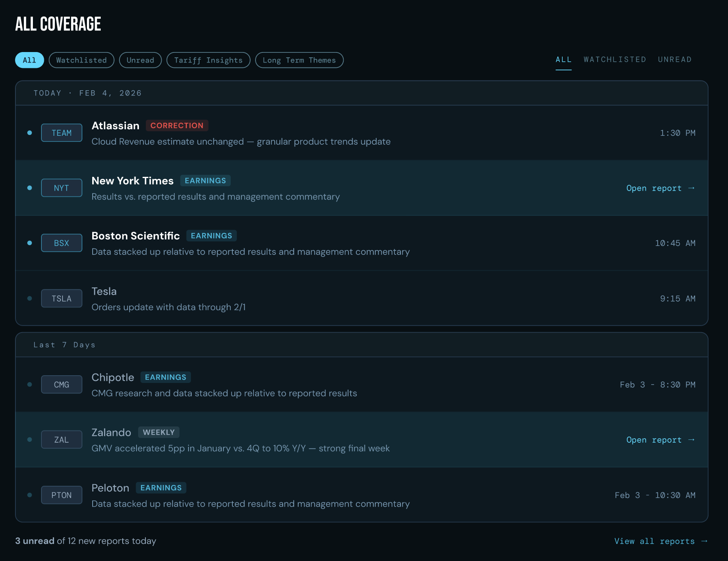This screenshot has width=728, height=561.
Task: Click the EARNINGS tag on Chipotle
Action: coord(165,377)
